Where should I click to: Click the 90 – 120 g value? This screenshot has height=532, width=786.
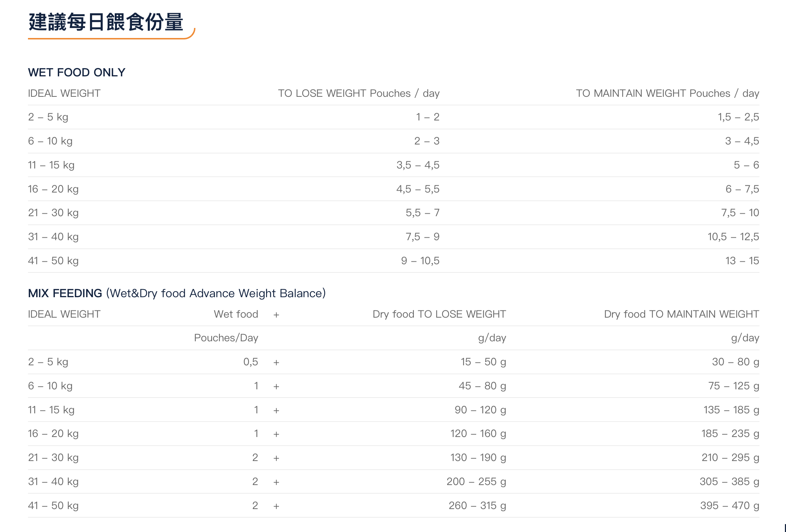(480, 410)
